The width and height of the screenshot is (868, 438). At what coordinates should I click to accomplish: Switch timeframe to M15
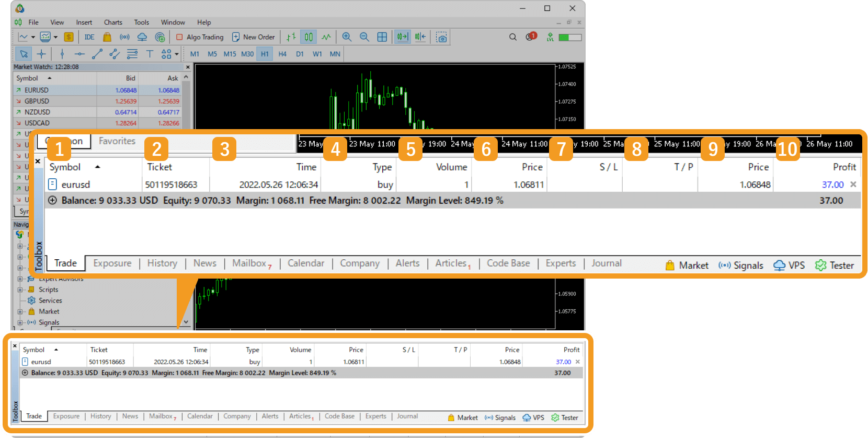coord(230,54)
